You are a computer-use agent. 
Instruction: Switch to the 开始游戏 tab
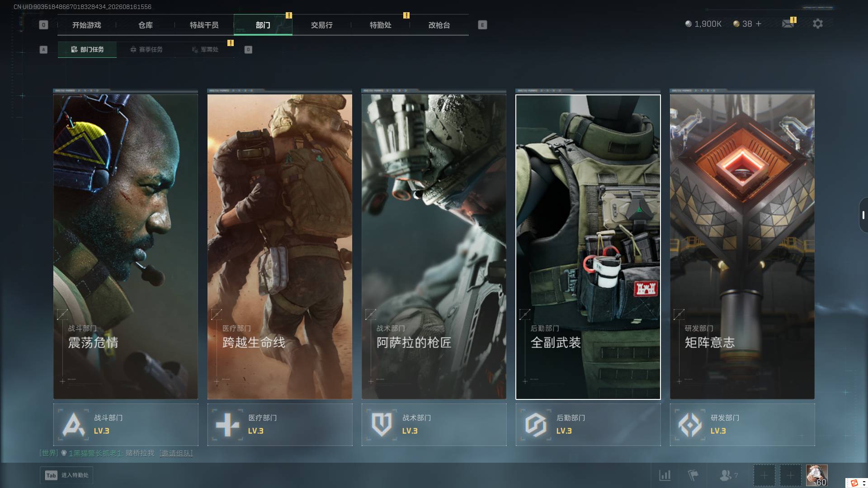[87, 25]
